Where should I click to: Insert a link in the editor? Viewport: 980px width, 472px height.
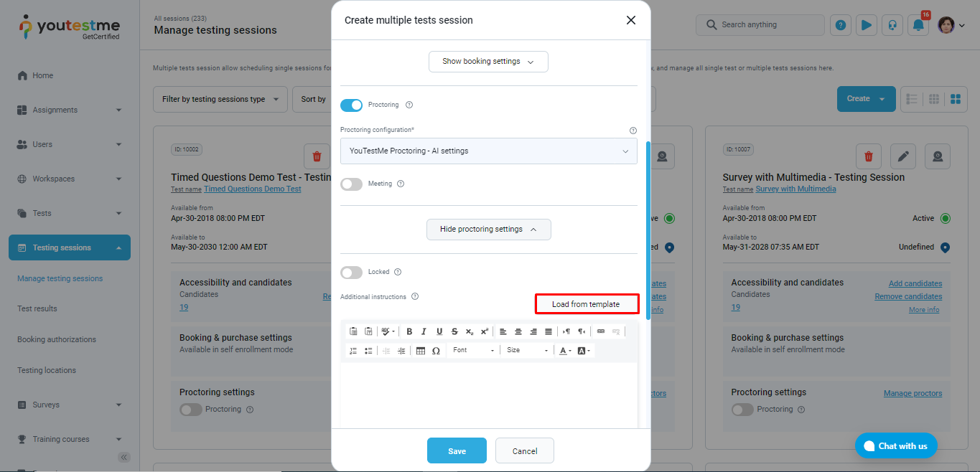coord(601,331)
